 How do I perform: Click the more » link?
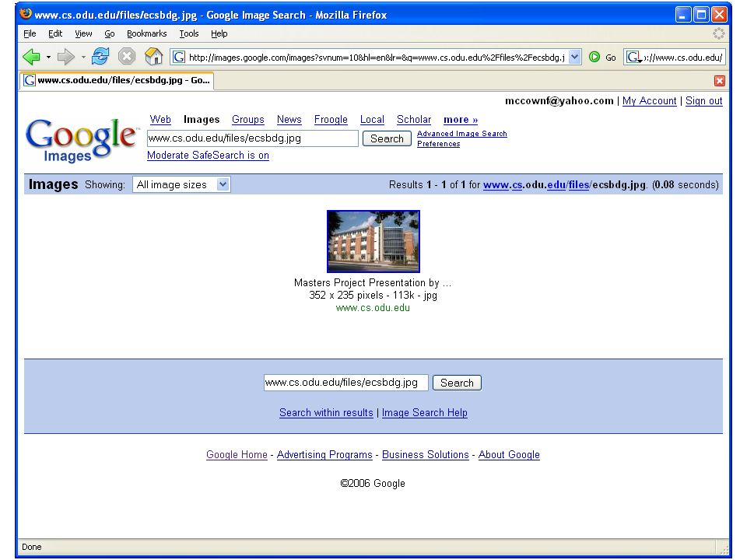(460, 120)
